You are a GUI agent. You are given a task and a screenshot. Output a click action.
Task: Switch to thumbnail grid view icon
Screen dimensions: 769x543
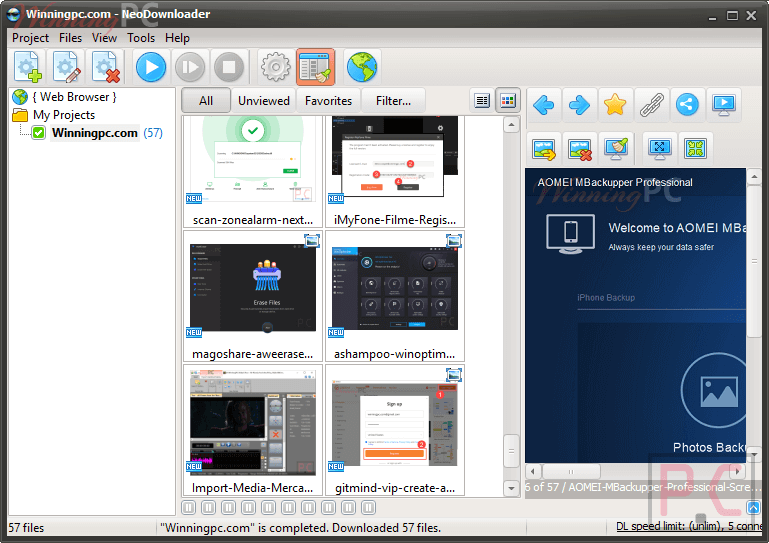[508, 101]
